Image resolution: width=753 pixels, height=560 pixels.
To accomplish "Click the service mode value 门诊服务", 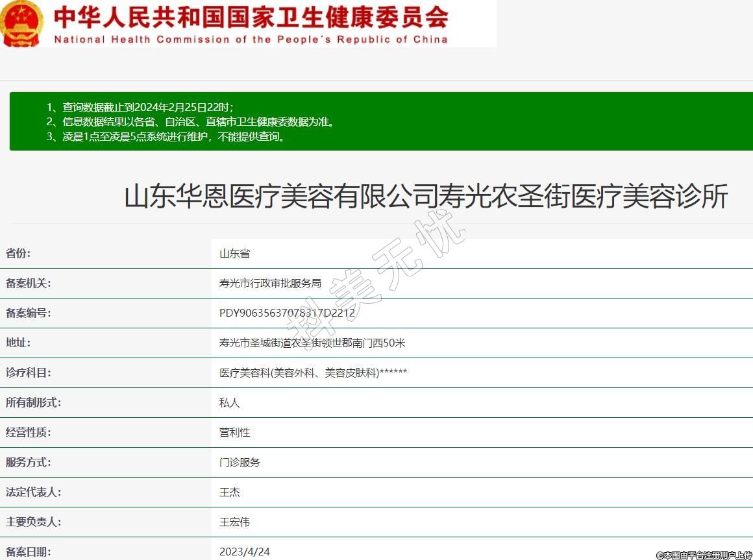I will (x=240, y=463).
